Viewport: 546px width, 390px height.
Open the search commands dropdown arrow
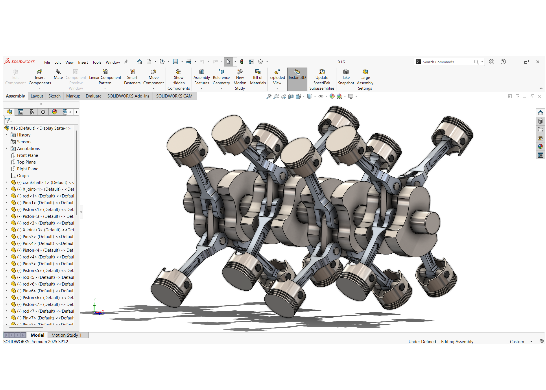click(482, 62)
